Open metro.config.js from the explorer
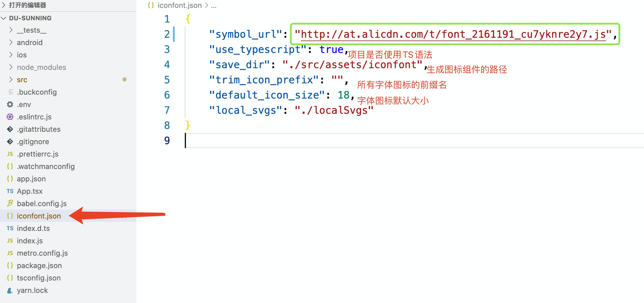The image size is (644, 303). (x=42, y=253)
